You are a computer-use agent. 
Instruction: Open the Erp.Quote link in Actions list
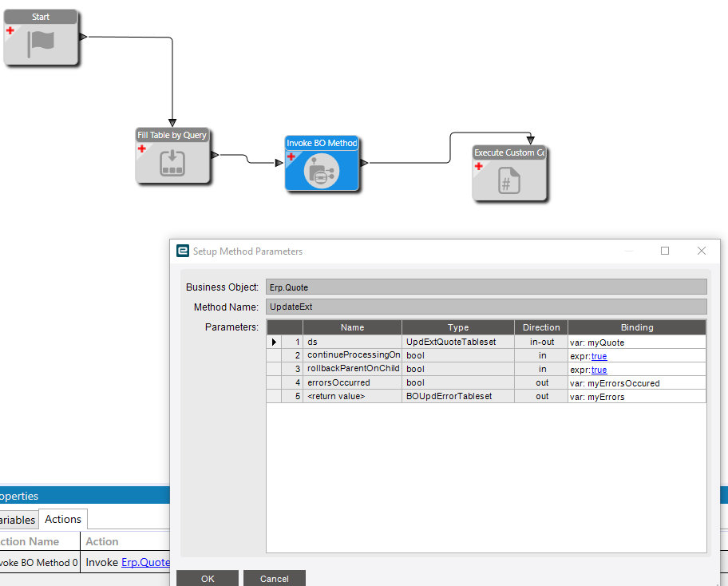[145, 562]
